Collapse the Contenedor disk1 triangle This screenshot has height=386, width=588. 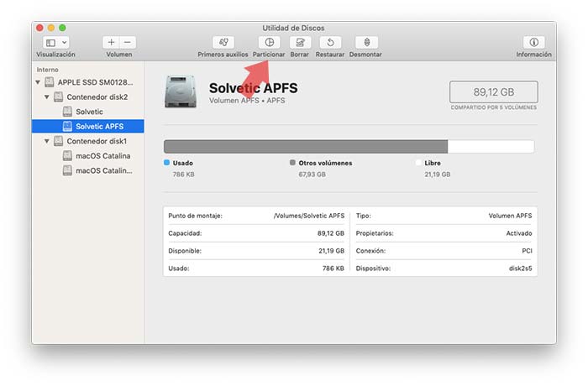click(47, 141)
